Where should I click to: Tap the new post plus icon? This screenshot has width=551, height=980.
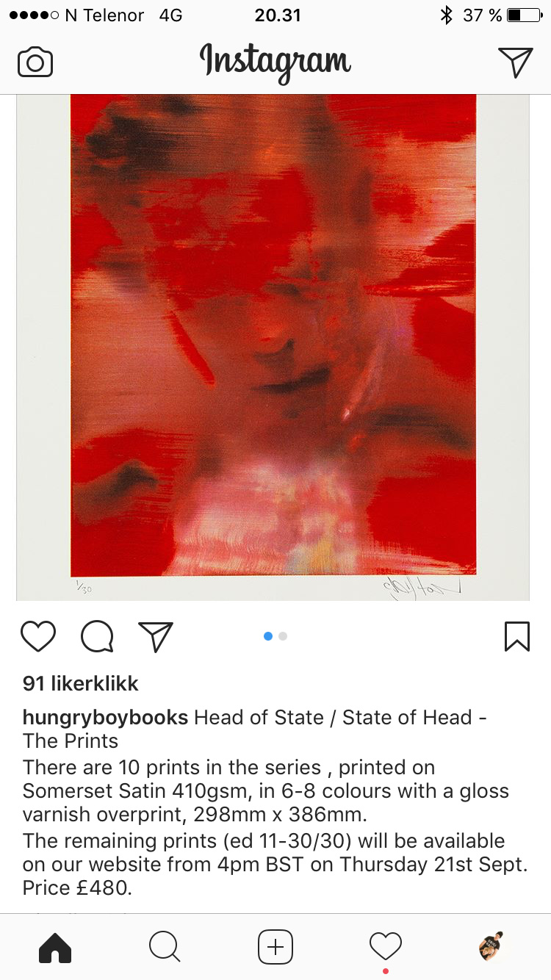click(x=275, y=947)
